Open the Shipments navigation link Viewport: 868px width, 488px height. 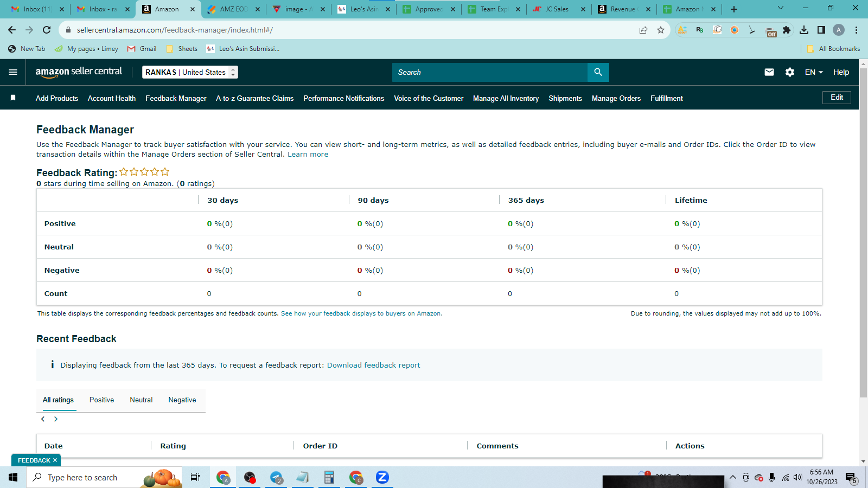click(x=565, y=98)
